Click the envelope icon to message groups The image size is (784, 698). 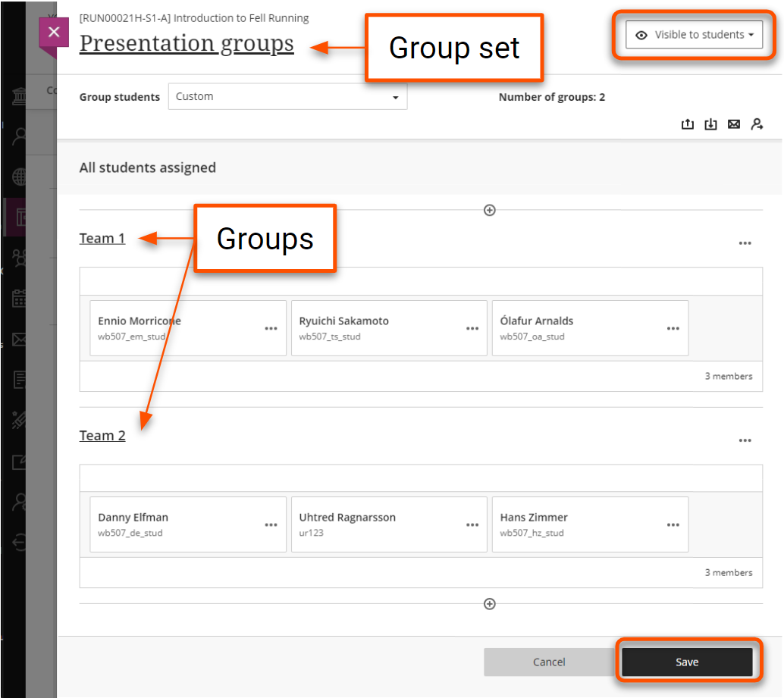tap(733, 124)
